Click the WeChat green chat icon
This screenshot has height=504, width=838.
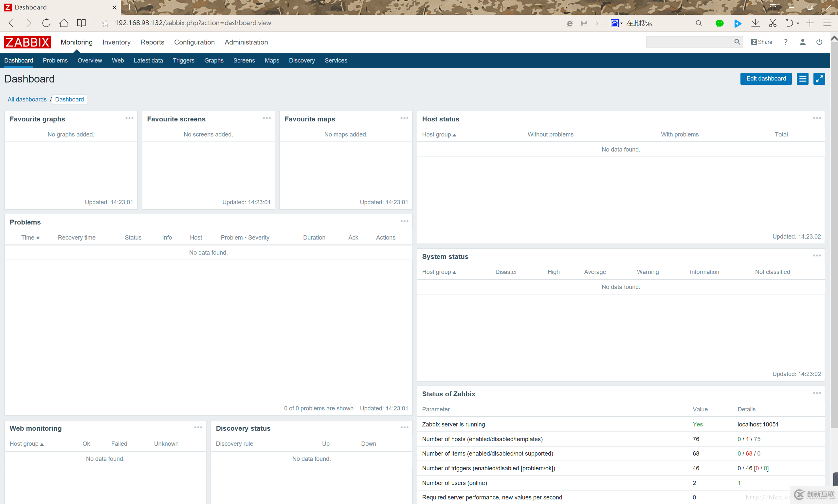click(x=719, y=23)
